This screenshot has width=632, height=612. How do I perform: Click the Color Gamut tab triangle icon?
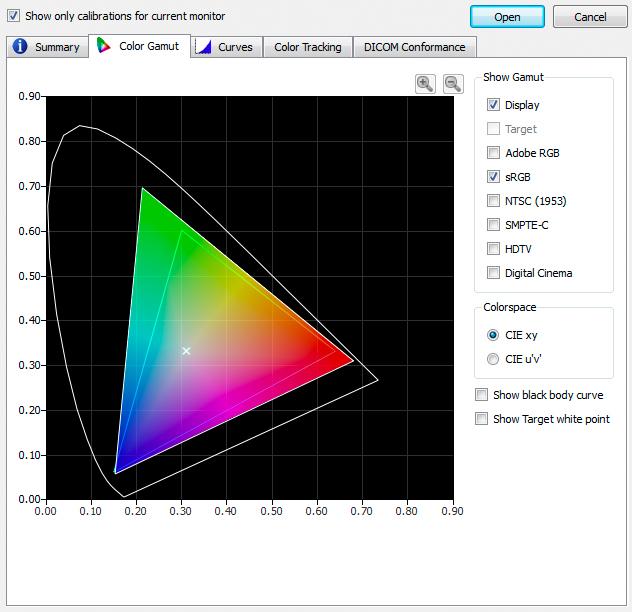point(104,46)
